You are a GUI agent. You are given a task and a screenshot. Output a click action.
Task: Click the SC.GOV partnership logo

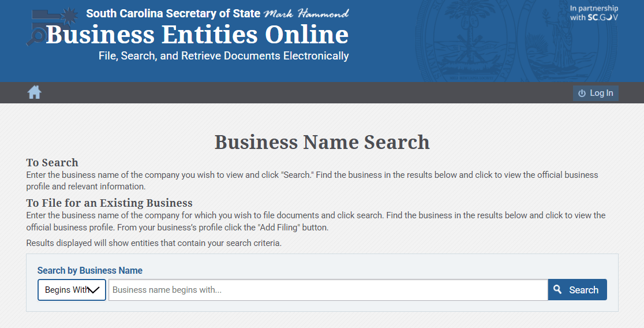(x=594, y=13)
